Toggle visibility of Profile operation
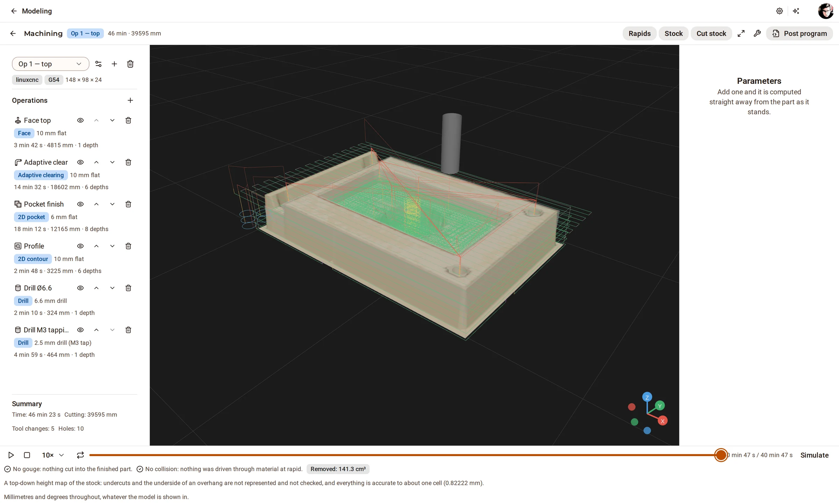839x504 pixels. click(x=80, y=246)
